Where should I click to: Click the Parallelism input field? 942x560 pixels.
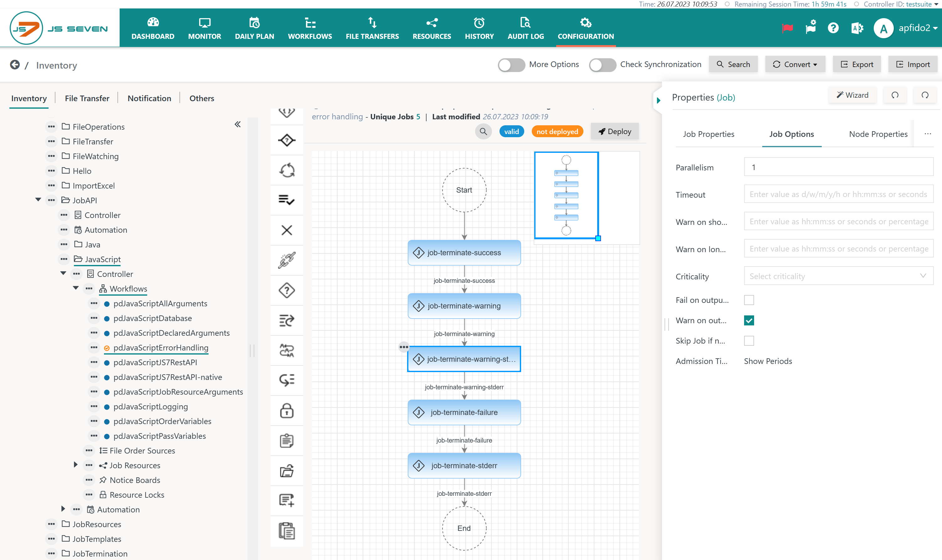[838, 167]
